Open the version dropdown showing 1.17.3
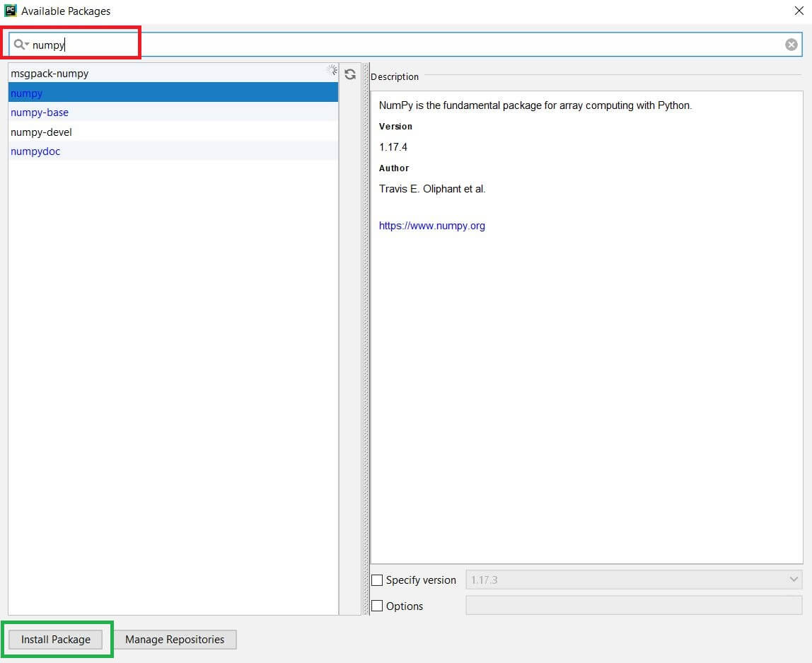Screen dimensions: 812x663 634,580
